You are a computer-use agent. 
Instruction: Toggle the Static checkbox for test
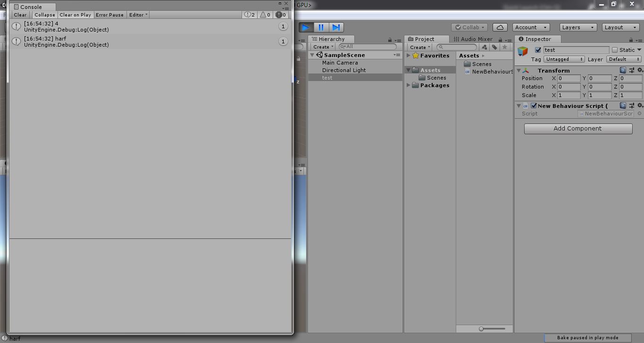pyautogui.click(x=615, y=50)
